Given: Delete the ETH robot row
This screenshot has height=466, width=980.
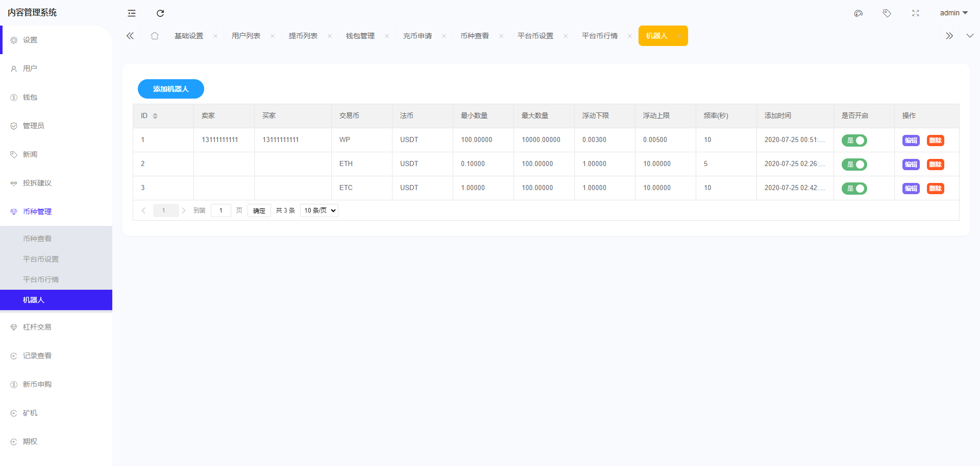Looking at the screenshot, I should (935, 165).
